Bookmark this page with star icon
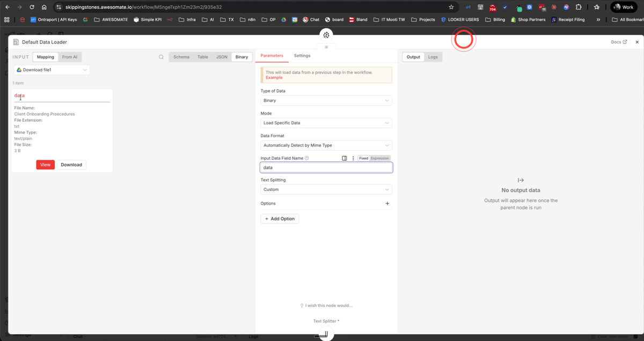 [451, 8]
